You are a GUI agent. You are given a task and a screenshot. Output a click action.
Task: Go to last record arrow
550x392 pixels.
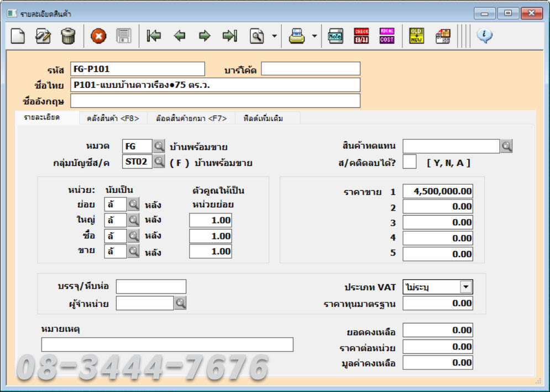230,36
